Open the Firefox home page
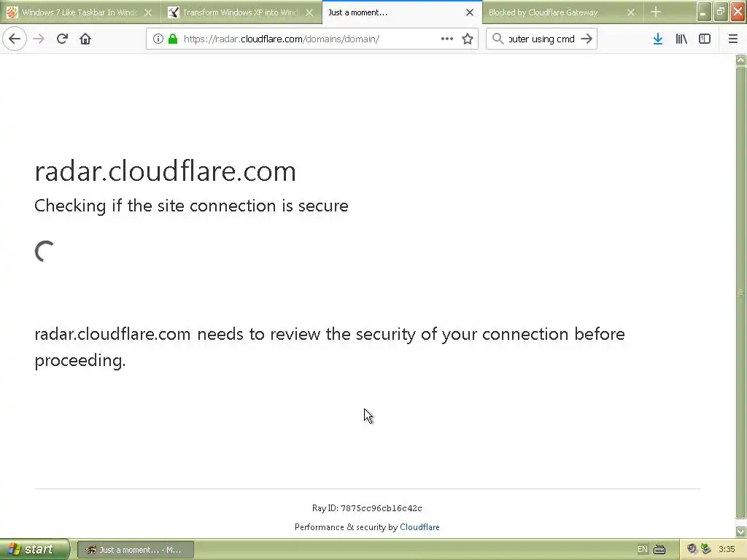The image size is (747, 560). [85, 39]
